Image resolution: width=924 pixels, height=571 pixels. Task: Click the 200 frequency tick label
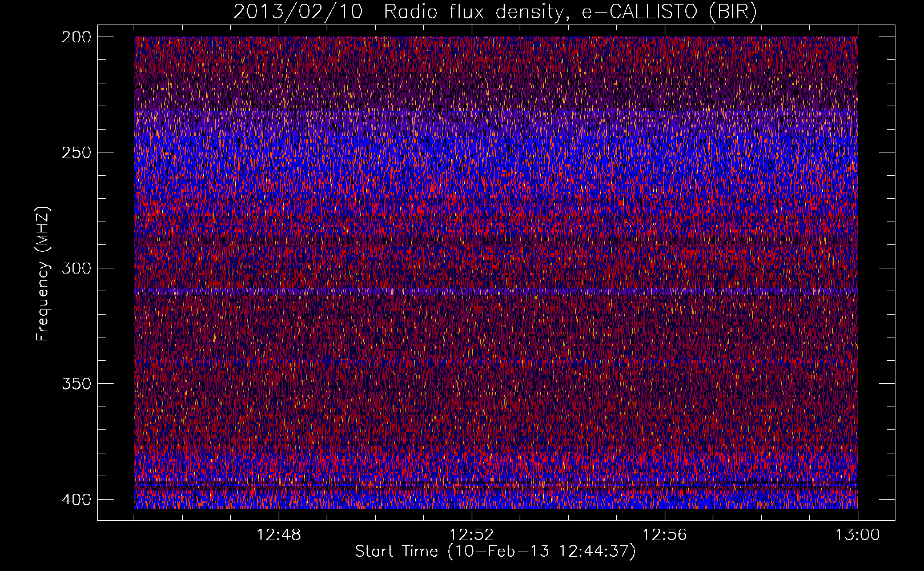(x=77, y=37)
